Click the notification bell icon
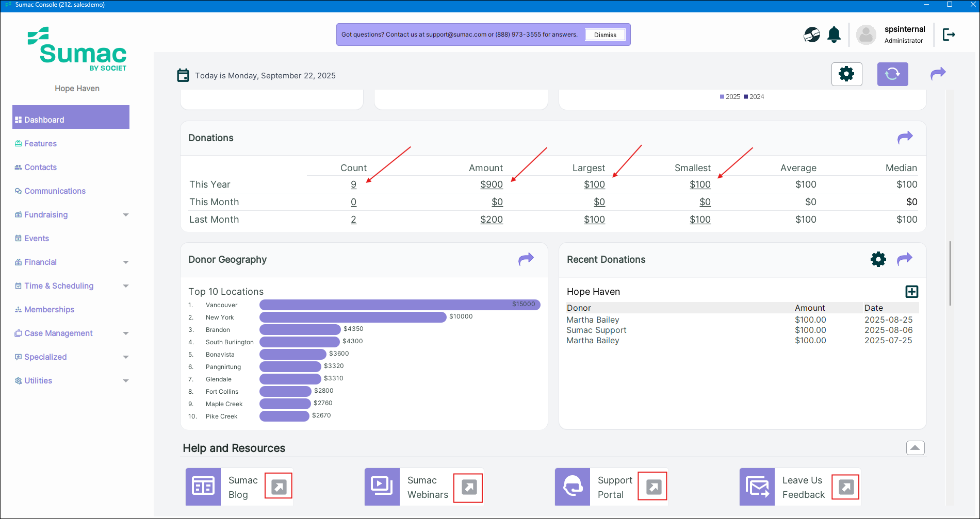 point(834,35)
